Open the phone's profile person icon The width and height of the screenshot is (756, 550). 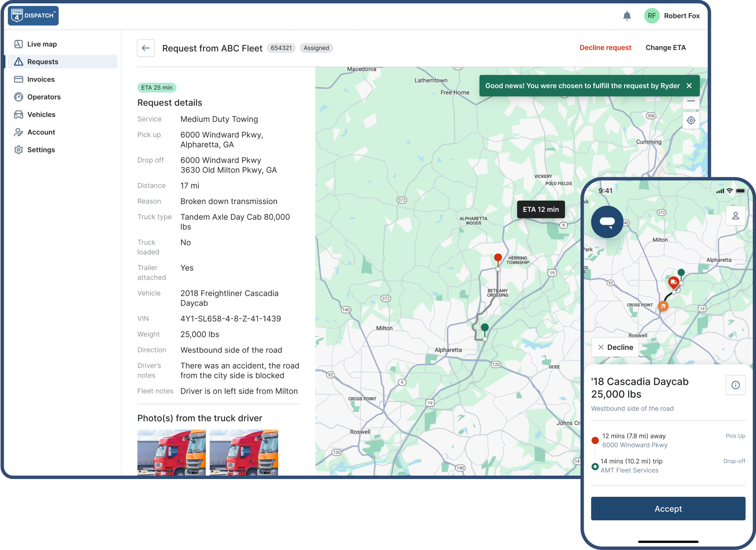pyautogui.click(x=735, y=216)
